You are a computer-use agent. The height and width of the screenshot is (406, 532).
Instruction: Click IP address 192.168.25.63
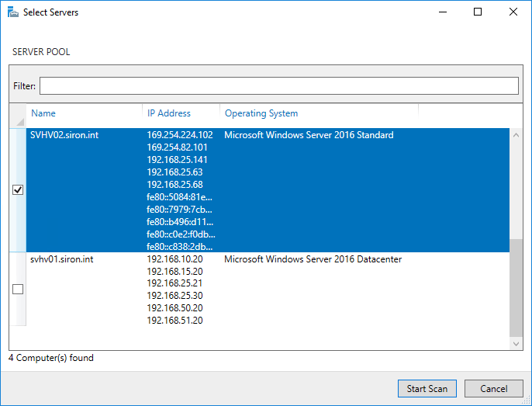click(174, 172)
